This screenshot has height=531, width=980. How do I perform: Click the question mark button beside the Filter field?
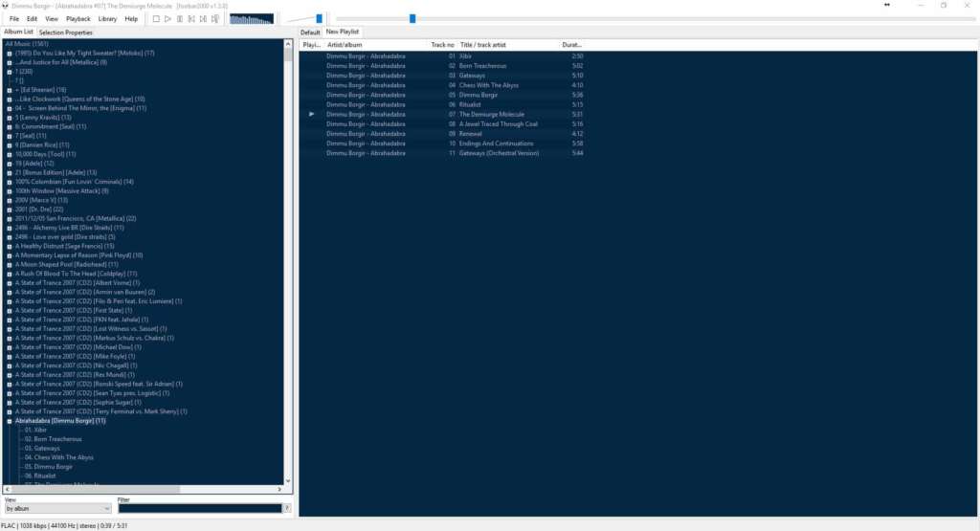[287, 508]
